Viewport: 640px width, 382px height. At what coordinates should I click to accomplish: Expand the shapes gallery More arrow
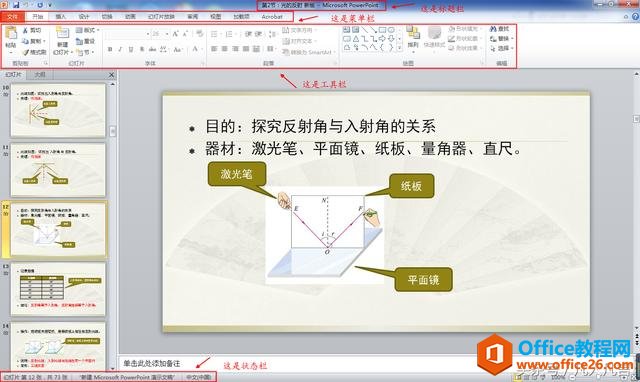[x=399, y=48]
